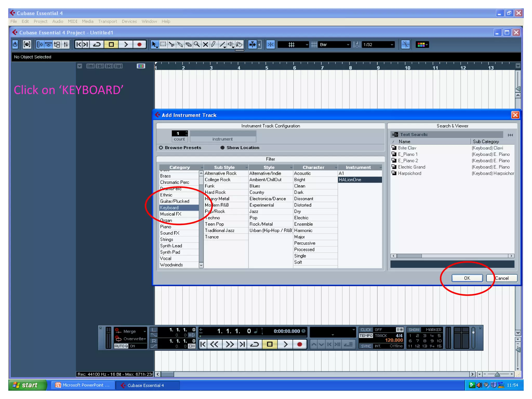Toggle toolbar Cycle loop button
Viewport: 532px width, 399px height.
97,45
